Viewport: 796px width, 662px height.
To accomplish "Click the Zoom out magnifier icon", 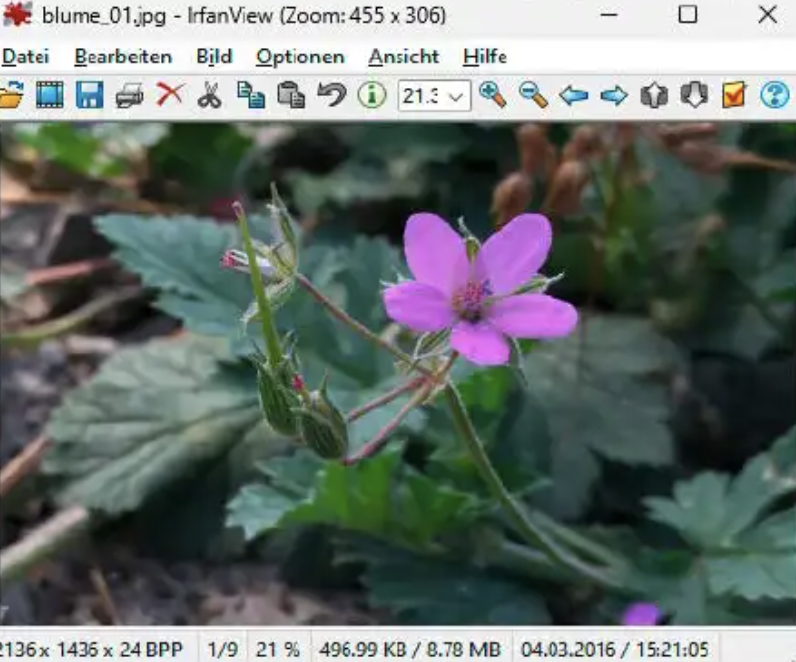I will coord(534,96).
